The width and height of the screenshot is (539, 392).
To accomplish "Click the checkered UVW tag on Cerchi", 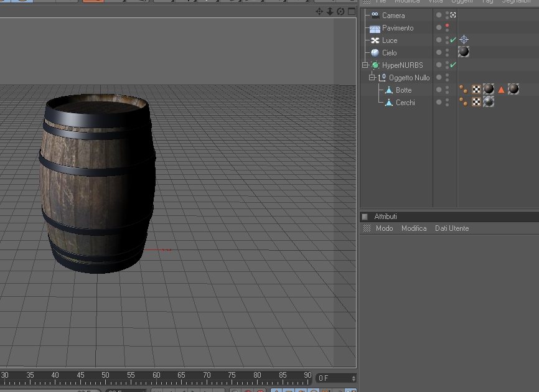I will click(476, 102).
